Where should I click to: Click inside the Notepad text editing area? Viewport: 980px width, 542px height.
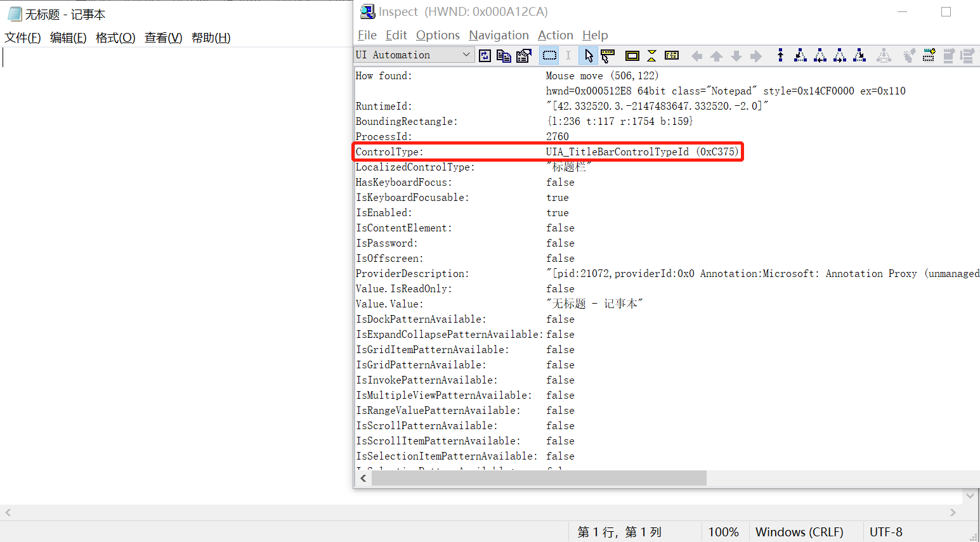tap(176, 276)
